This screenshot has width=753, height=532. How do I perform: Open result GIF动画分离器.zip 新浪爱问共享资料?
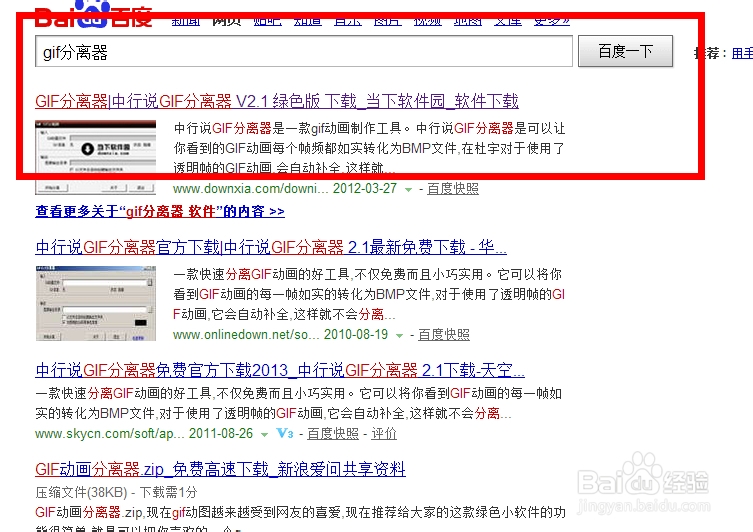(x=220, y=469)
